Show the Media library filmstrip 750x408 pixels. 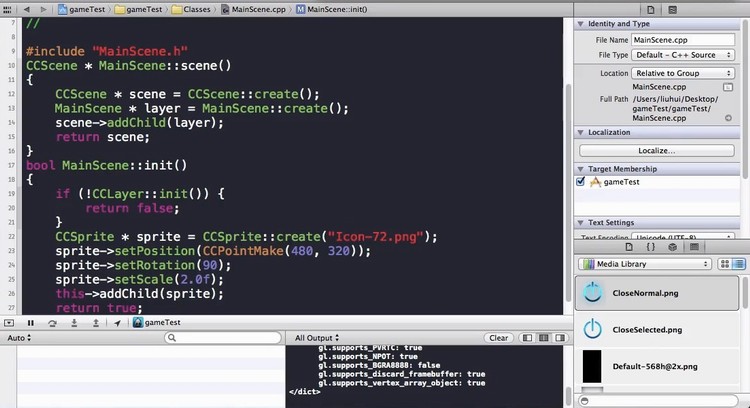click(x=694, y=247)
